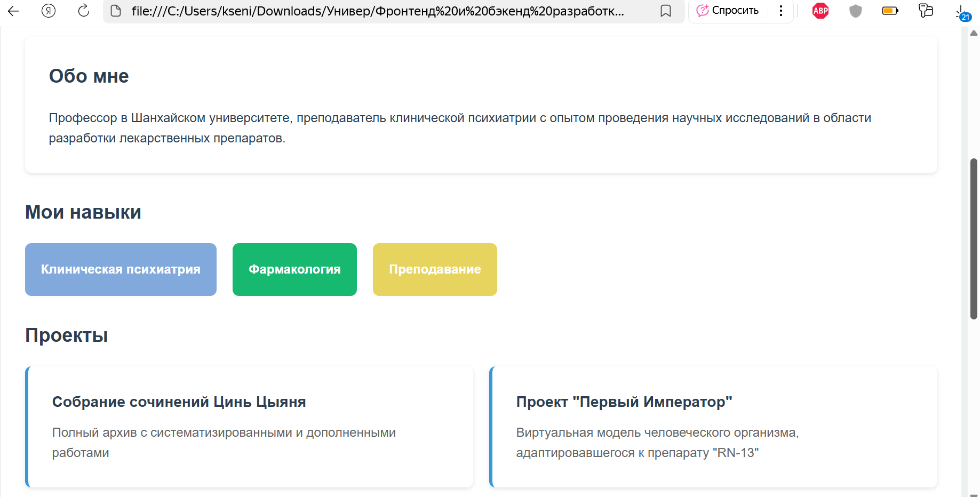
Task: Open the Спросить AI assistant
Action: coord(728,11)
